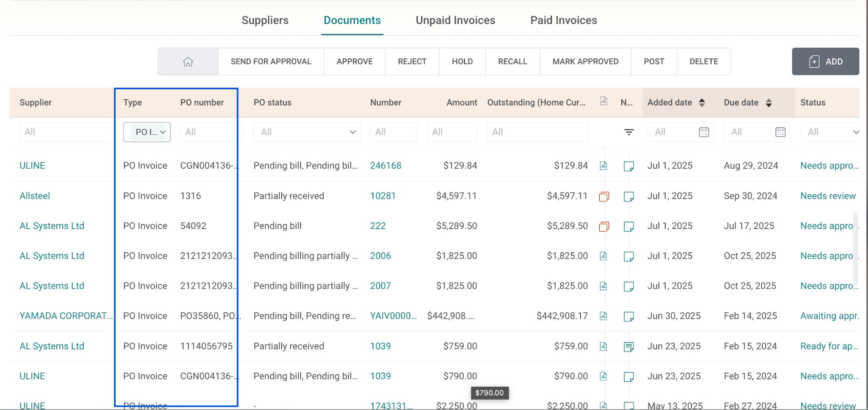Focus the Amount filter input

tap(452, 132)
